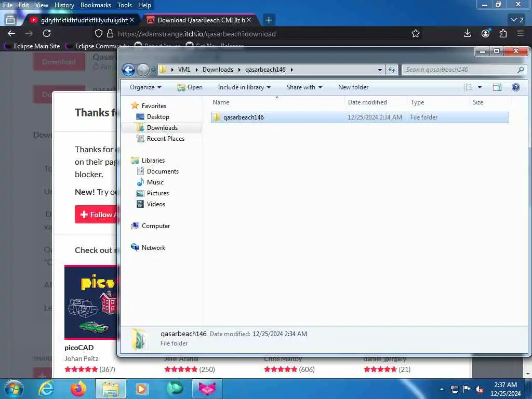This screenshot has width=532, height=399.
Task: Select Downloads in the address breadcrumb
Action: (x=218, y=70)
